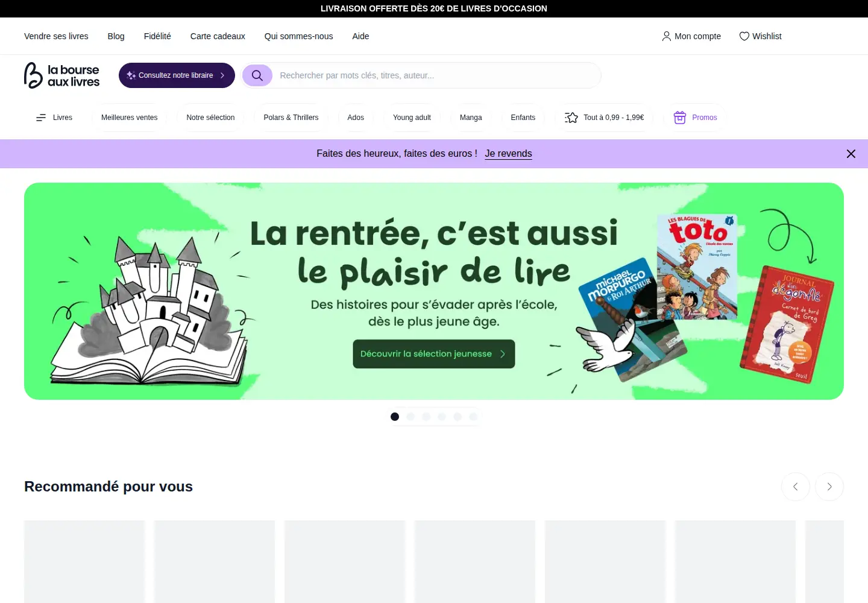This screenshot has height=603, width=868.
Task: Open the Meilleures ventes category
Action: (130, 118)
